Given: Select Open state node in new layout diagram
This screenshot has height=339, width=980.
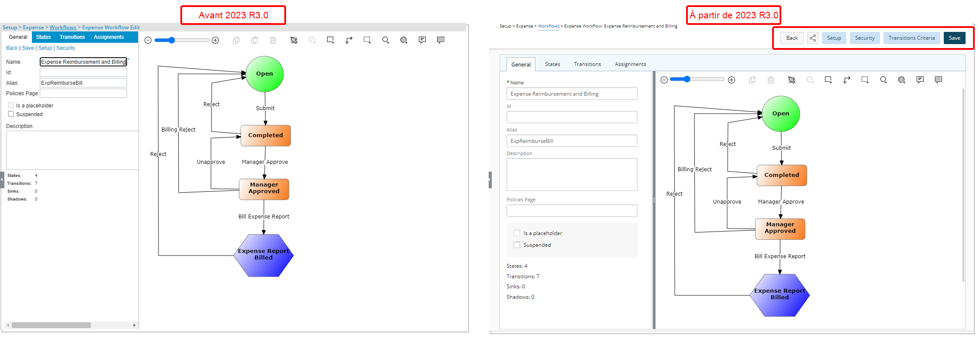Looking at the screenshot, I should (x=780, y=114).
